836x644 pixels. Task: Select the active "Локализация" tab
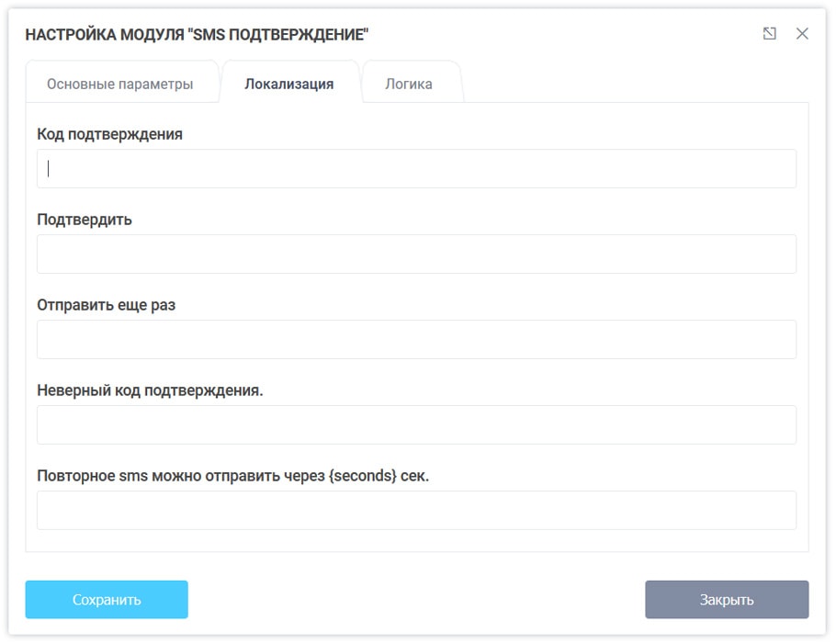[288, 82]
